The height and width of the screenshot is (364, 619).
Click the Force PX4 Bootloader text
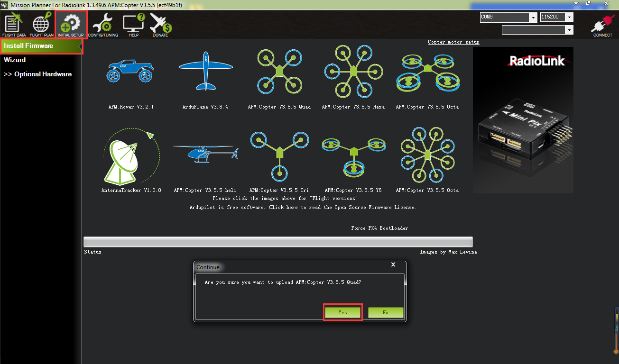click(379, 228)
